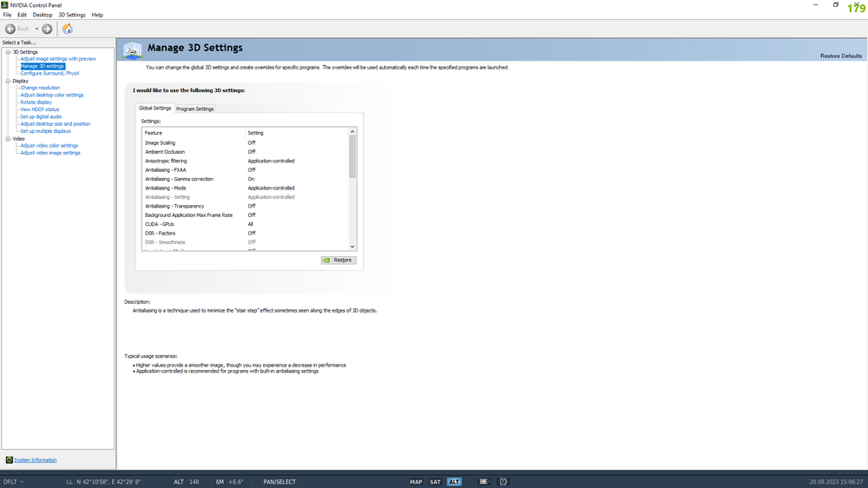
Task: Click settings list scrollbar up arrow
Action: 352,132
